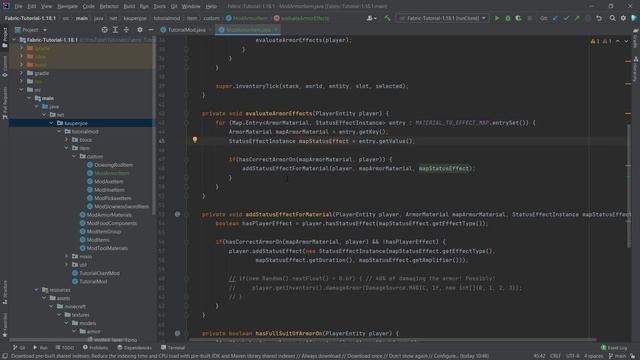Select ModToolMaterials in project tree
This screenshot has width=640, height=360.
(107, 248)
